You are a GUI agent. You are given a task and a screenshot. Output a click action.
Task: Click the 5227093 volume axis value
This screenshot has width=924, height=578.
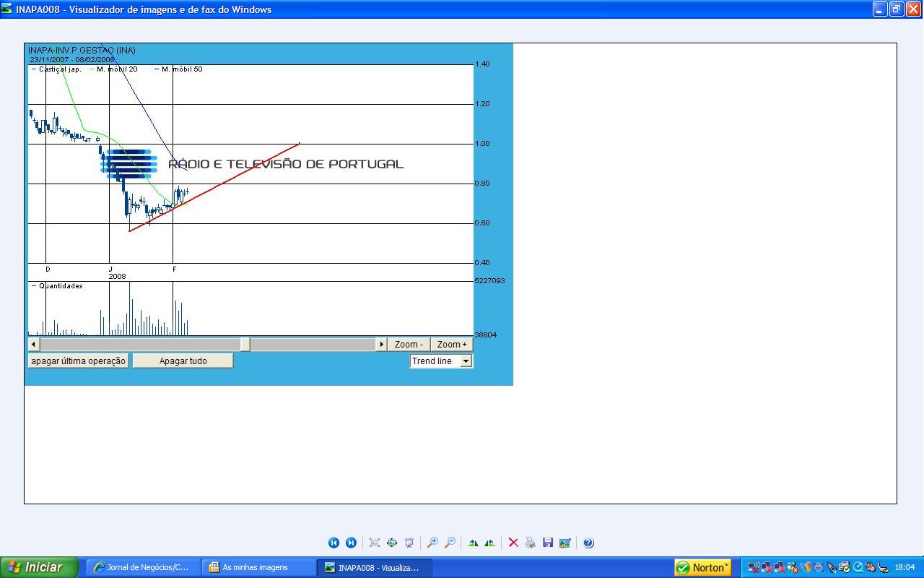[489, 280]
